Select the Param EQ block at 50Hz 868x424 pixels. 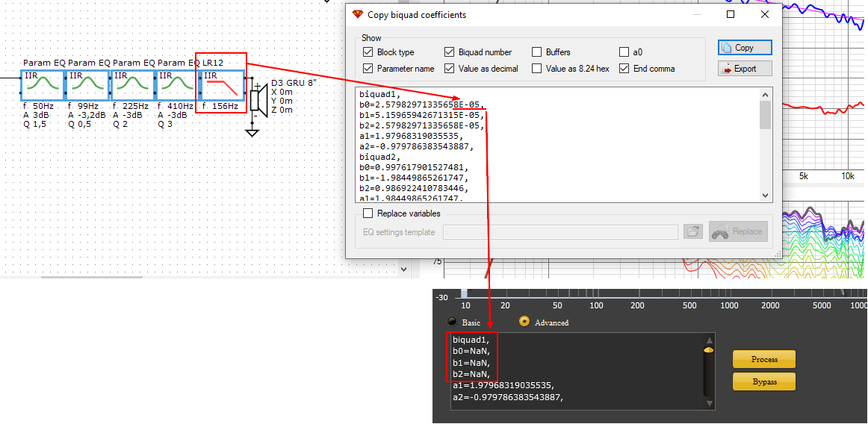pyautogui.click(x=43, y=84)
